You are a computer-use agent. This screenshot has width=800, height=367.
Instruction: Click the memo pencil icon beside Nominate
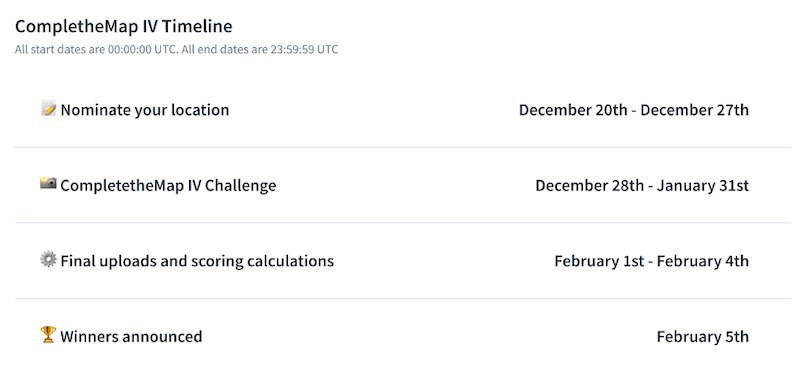point(48,109)
